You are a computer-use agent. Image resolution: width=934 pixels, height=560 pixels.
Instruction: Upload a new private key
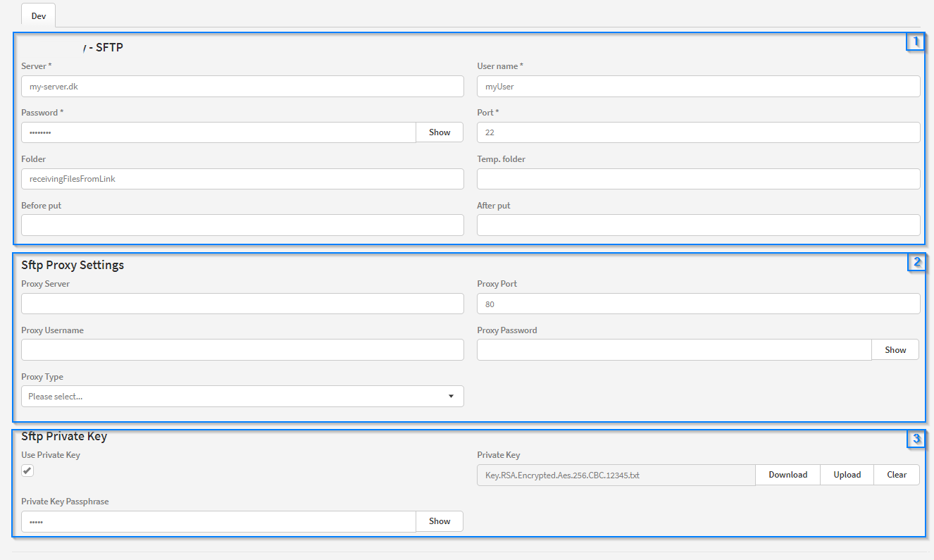847,475
